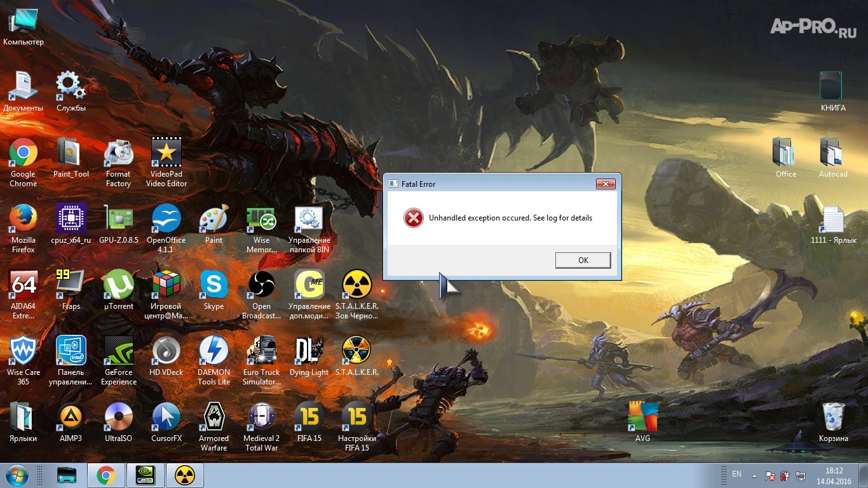
Task: Select the Wise Care 365 icon
Action: tap(24, 362)
